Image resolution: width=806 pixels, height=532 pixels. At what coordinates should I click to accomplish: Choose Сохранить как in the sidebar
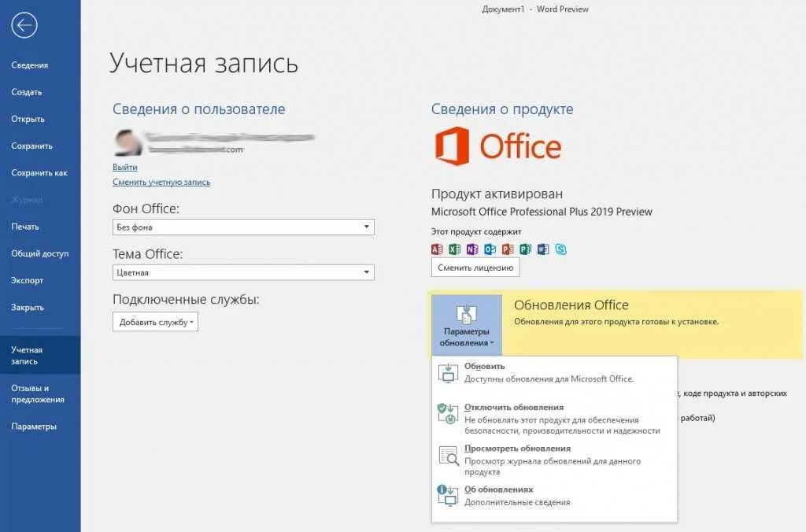(x=39, y=172)
